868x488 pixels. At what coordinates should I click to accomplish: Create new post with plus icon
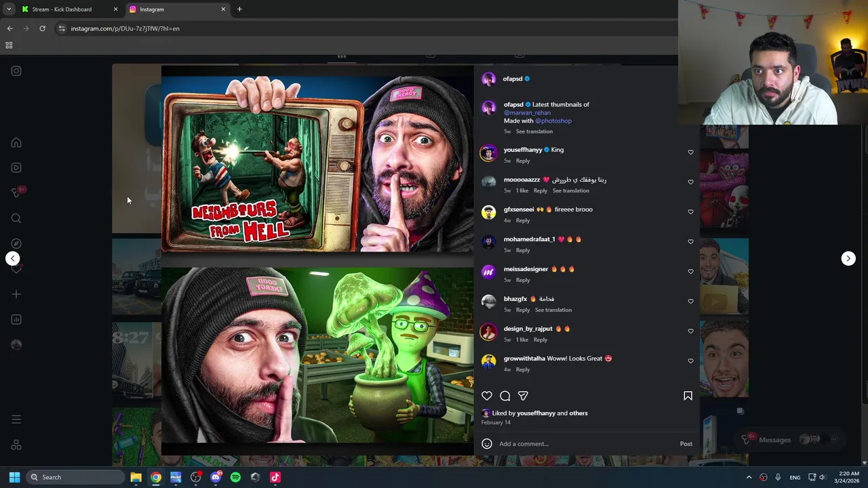[x=16, y=294]
